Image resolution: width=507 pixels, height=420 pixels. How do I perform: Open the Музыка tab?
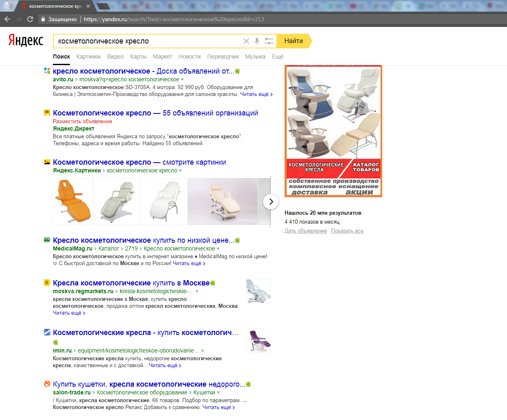[x=255, y=57]
